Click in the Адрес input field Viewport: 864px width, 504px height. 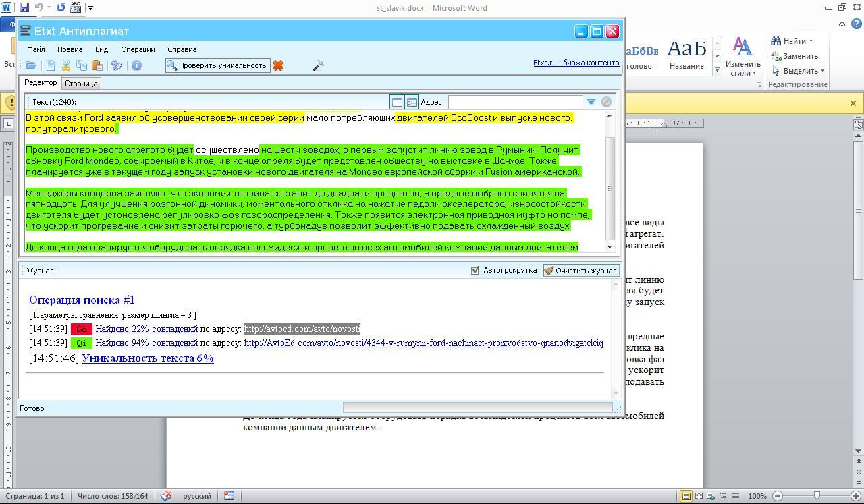(515, 102)
